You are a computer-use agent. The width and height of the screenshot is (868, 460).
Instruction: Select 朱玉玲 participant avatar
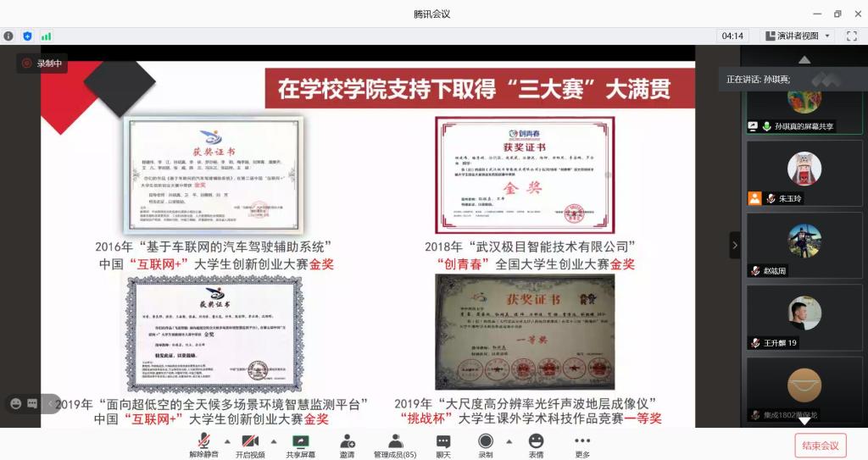point(804,169)
